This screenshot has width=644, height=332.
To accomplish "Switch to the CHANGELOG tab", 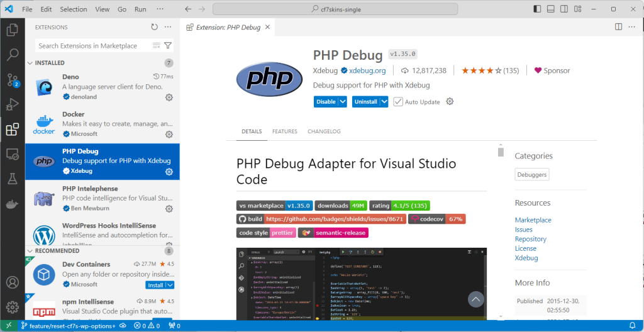I will coord(324,131).
